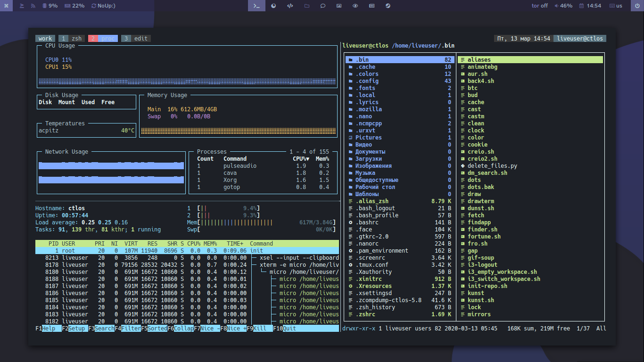This screenshot has height=362, width=644.
Task: Switch to tmux window '3 edit'
Action: point(135,38)
